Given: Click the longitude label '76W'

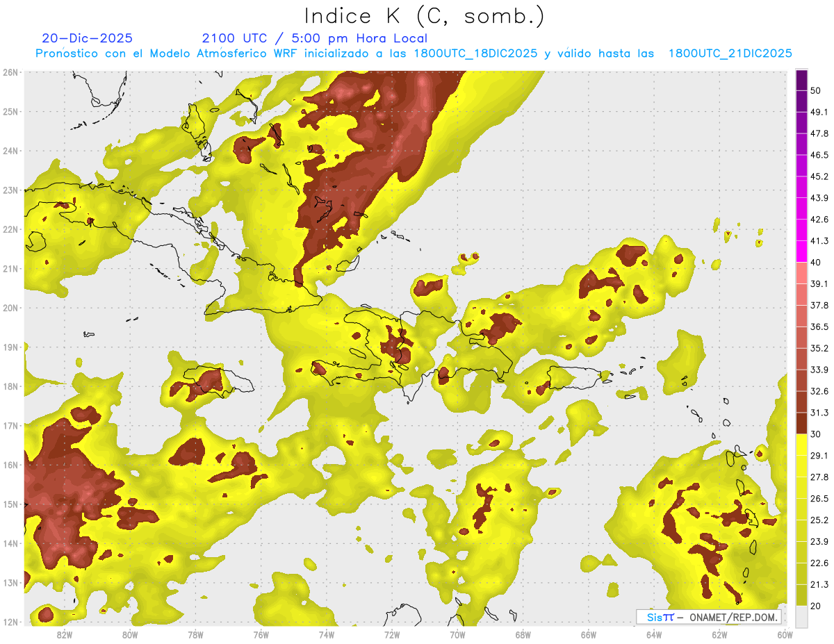Looking at the screenshot, I should [x=261, y=634].
